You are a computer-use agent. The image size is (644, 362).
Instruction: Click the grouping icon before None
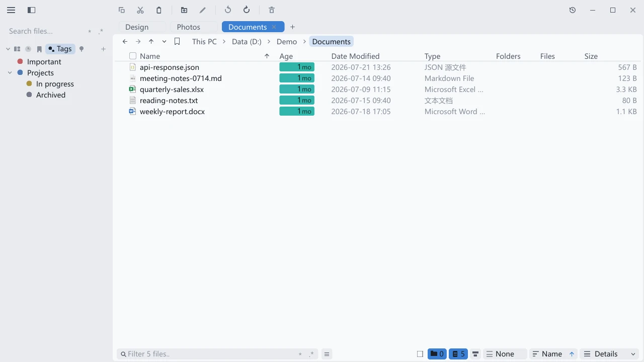click(475, 354)
